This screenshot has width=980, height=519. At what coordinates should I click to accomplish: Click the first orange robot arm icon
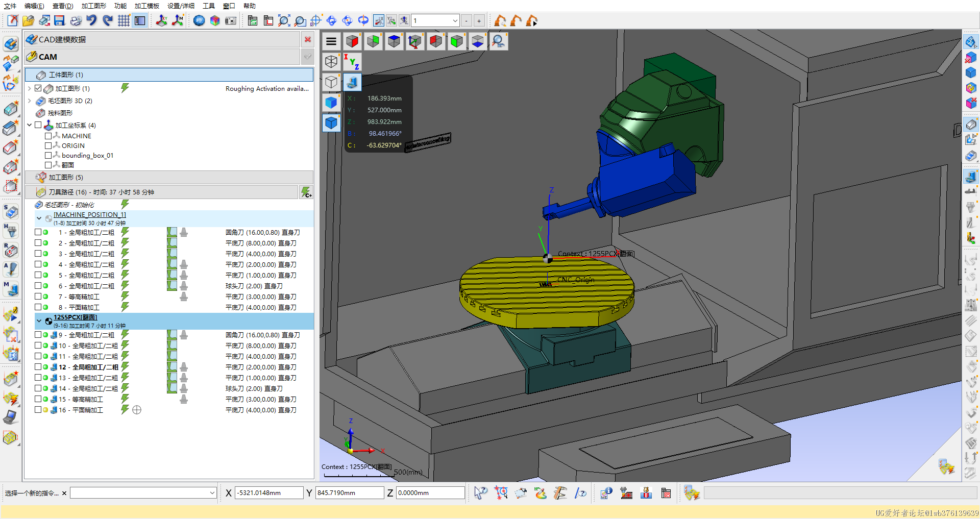point(500,20)
